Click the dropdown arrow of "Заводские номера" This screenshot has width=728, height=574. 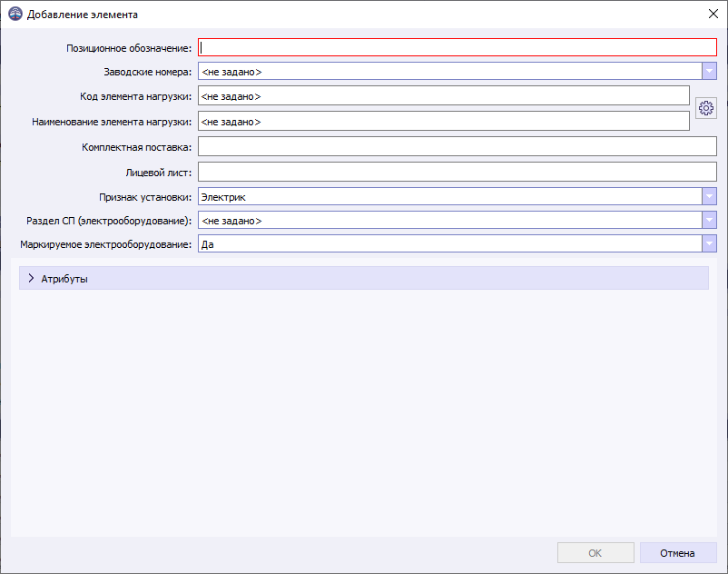(709, 69)
